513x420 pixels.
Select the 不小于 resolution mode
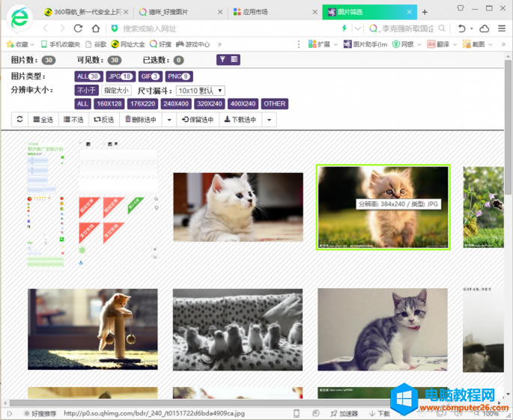86,91
